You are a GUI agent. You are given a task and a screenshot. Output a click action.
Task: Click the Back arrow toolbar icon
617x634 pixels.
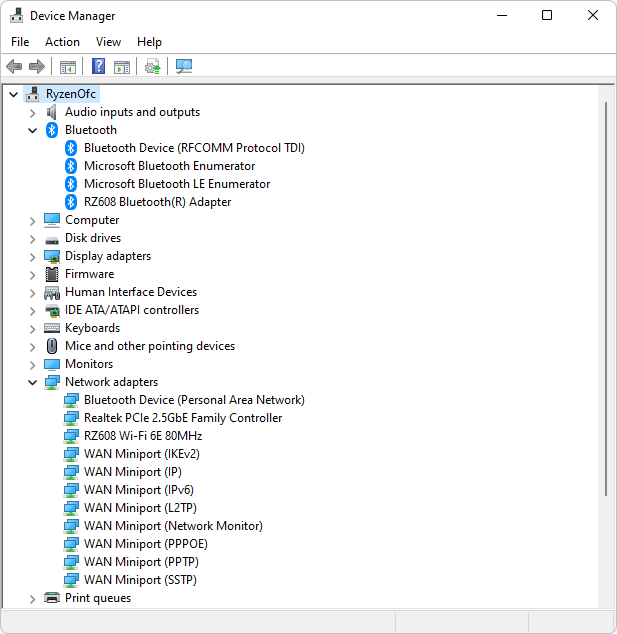pos(14,66)
